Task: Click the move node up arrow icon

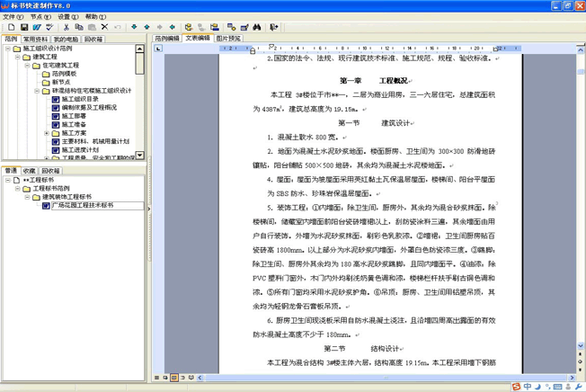Action: pos(146,27)
